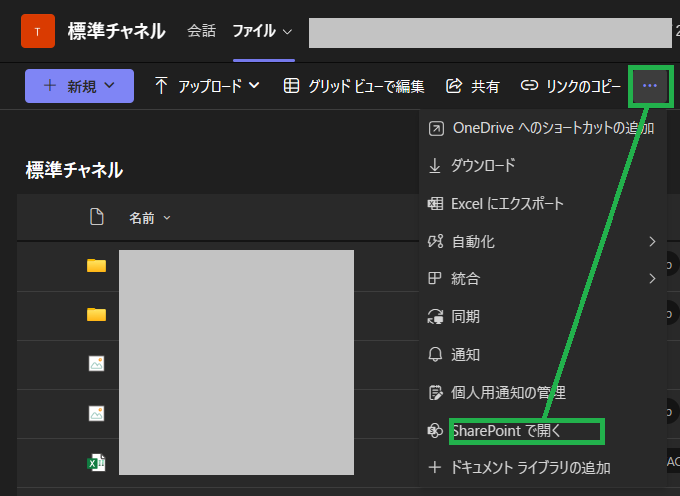The image size is (680, 496).
Task: Click the plus icon for document library
Action: [x=435, y=467]
